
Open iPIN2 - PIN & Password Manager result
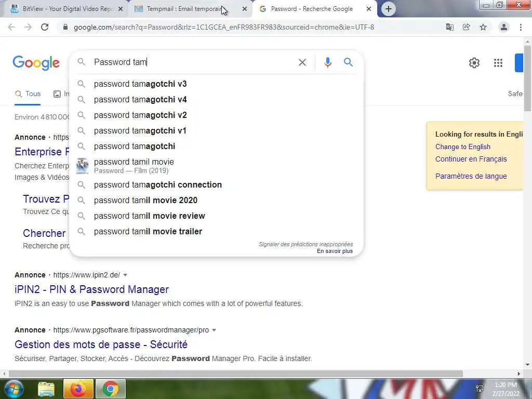tap(91, 289)
